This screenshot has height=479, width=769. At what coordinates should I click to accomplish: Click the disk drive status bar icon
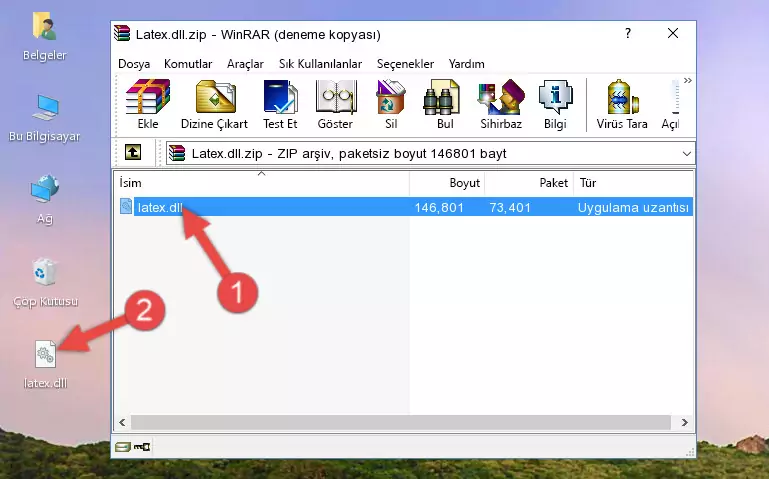[x=123, y=447]
